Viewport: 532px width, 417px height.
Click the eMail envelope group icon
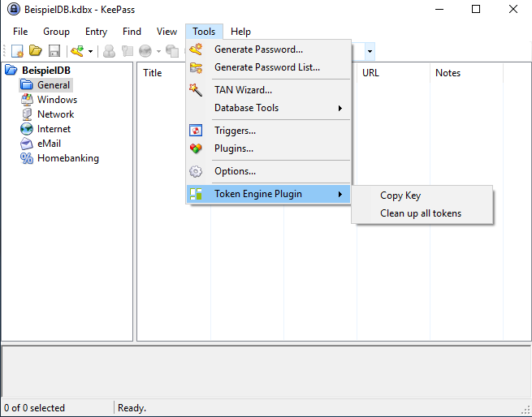(x=27, y=144)
